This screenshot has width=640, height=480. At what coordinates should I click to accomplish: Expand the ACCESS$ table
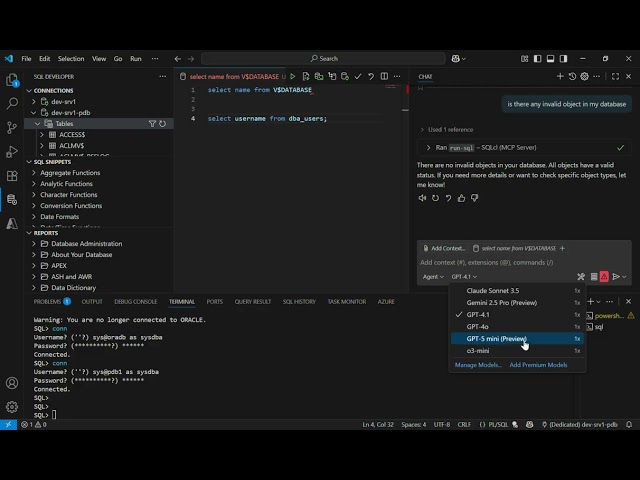pyautogui.click(x=42, y=134)
